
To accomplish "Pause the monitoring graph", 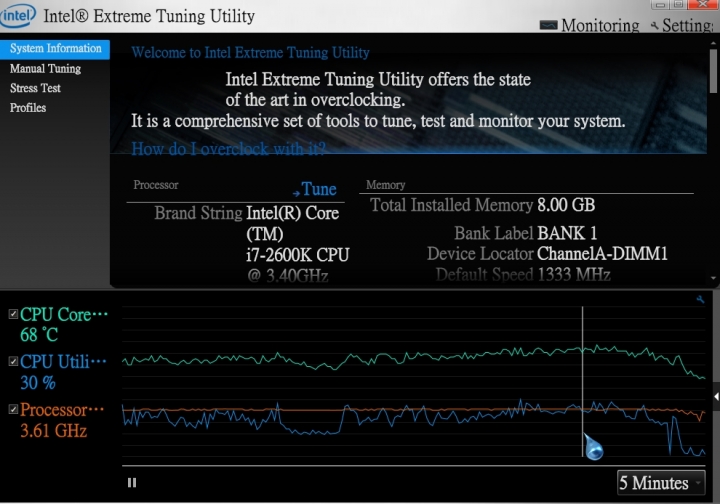I will click(132, 482).
